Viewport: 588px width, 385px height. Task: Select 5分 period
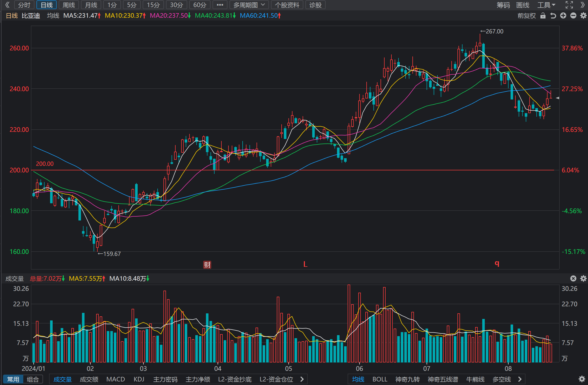[x=132, y=5]
